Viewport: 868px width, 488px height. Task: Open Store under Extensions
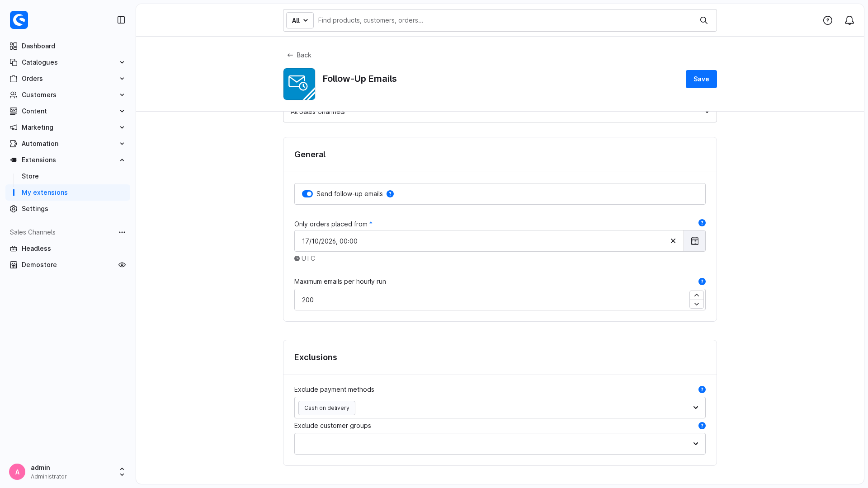tap(30, 176)
